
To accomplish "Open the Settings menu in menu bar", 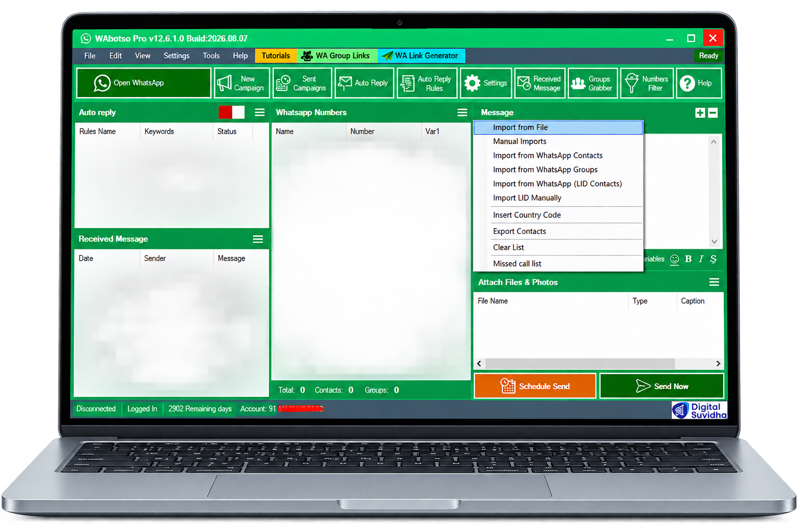I will click(x=177, y=56).
